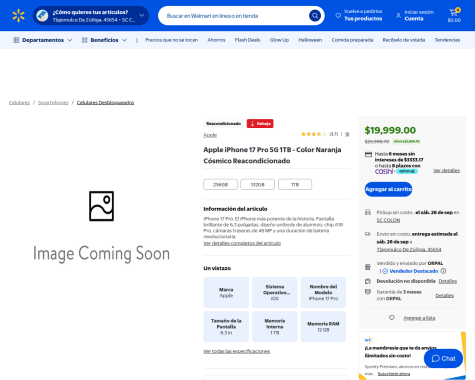Open the Comida preparada menu item
Image resolution: width=475 pixels, height=380 pixels.
point(352,40)
